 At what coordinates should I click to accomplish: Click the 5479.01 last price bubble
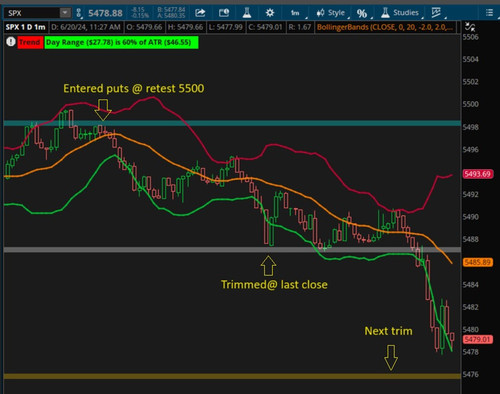[478, 339]
